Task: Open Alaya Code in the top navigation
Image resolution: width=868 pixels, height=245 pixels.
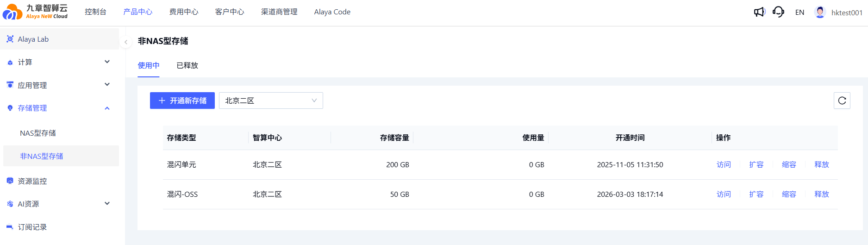Action: tap(332, 12)
